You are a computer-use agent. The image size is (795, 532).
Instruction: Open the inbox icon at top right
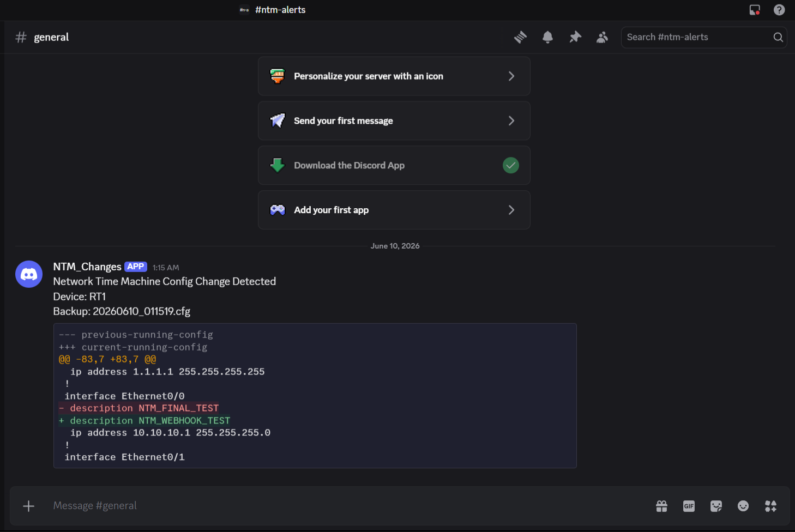[755, 10]
